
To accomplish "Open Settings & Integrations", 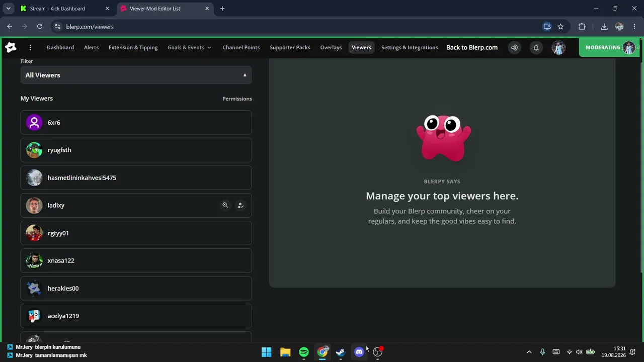I will 410,48.
